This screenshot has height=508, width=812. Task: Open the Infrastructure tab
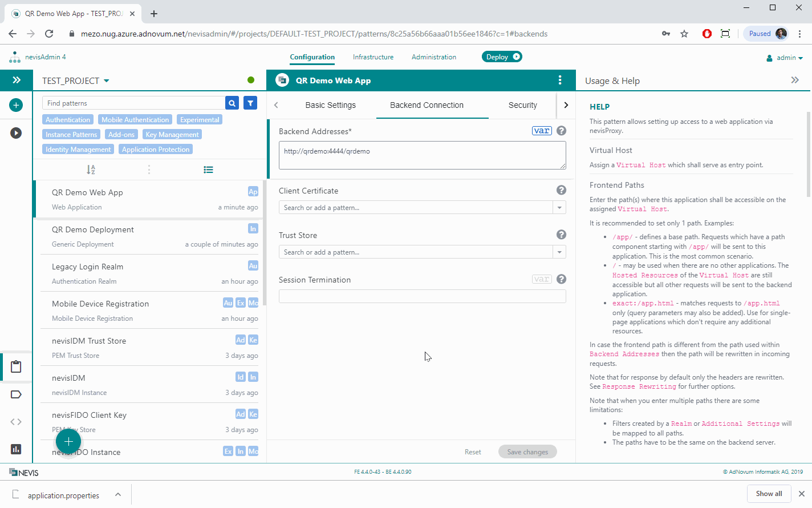(373, 57)
